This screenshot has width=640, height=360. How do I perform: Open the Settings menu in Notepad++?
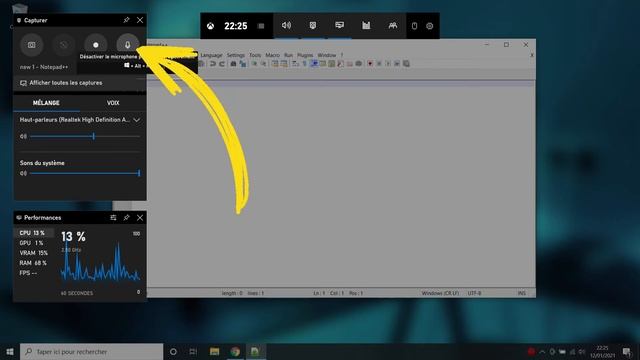click(236, 55)
